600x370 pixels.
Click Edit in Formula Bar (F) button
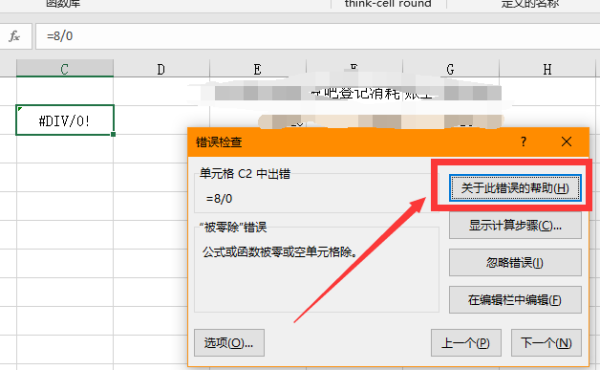pos(515,300)
